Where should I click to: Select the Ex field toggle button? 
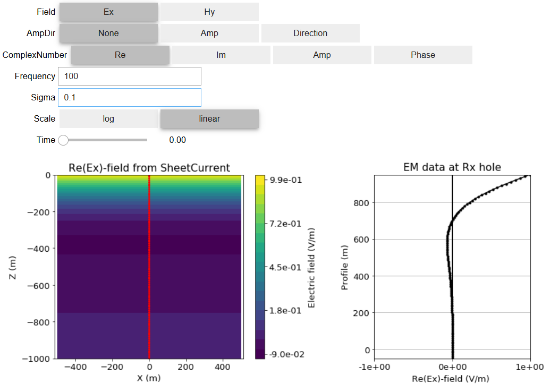click(x=108, y=12)
